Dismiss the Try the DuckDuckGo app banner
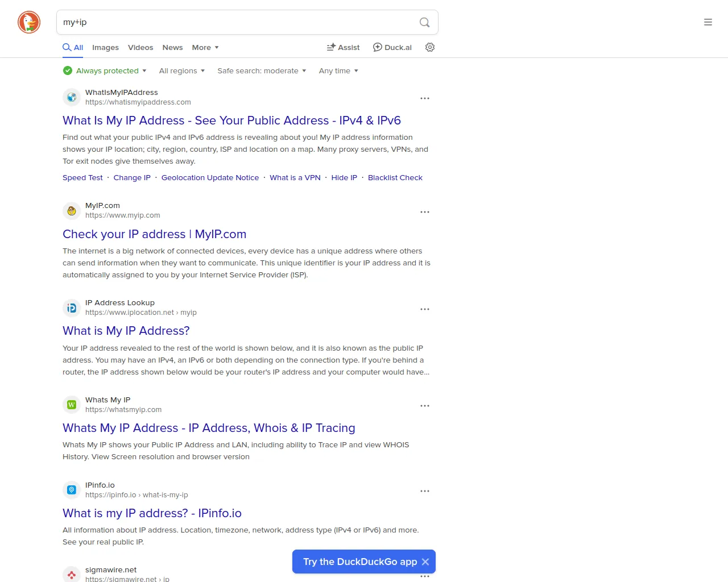 pos(425,562)
